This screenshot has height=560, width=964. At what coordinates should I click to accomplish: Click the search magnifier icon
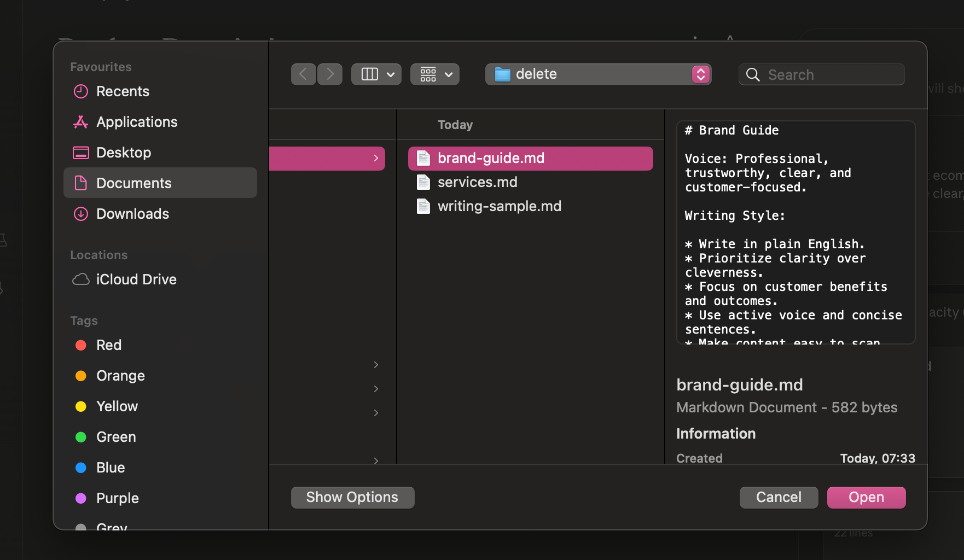[x=753, y=74]
